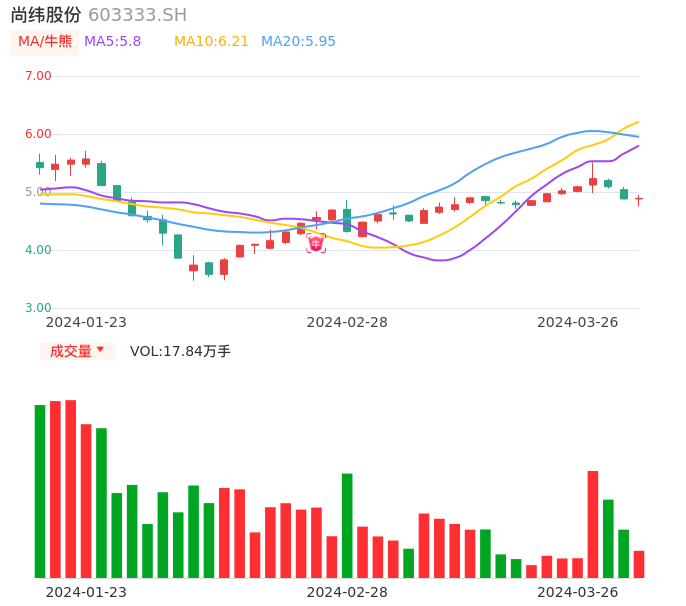Click the pink bull marker icon on chart
686x606 pixels.
point(316,242)
